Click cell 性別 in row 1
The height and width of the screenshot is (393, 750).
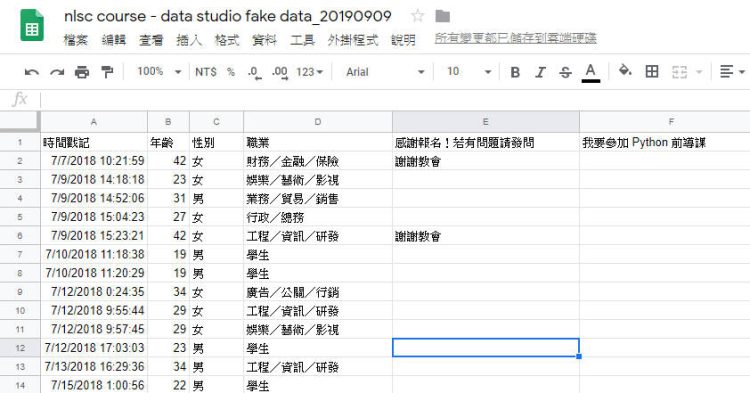pos(217,142)
